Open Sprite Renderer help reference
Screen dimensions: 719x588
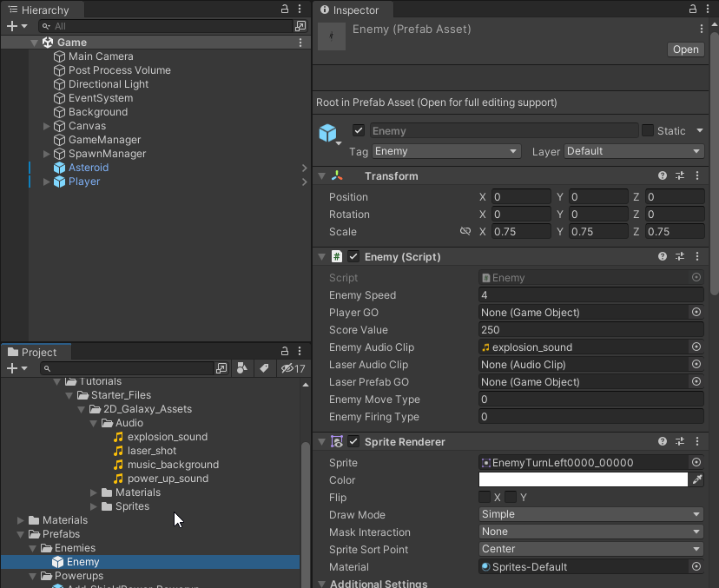point(663,441)
